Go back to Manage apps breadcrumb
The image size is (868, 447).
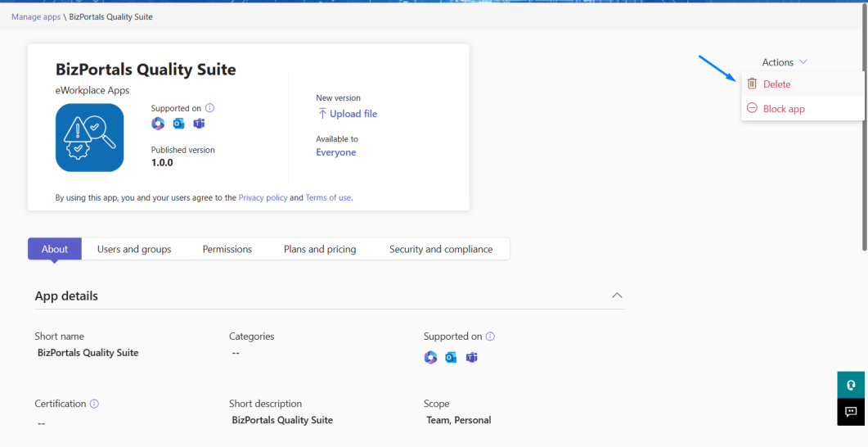[36, 16]
